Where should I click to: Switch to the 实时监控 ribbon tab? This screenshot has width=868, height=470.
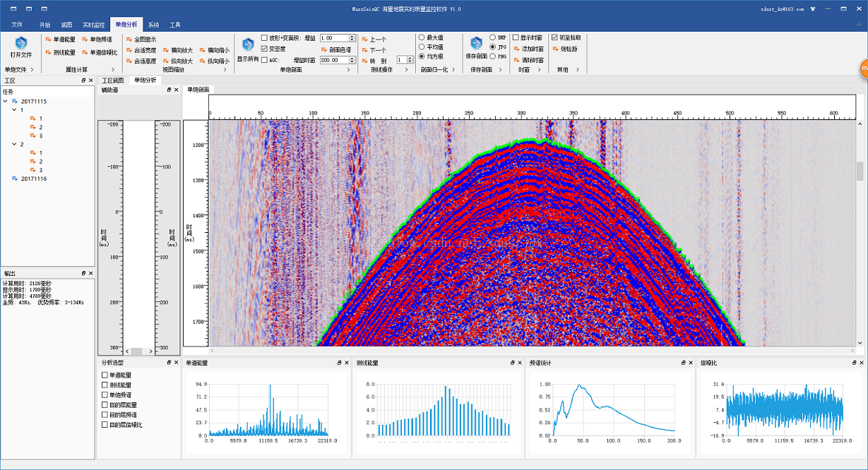pyautogui.click(x=93, y=25)
